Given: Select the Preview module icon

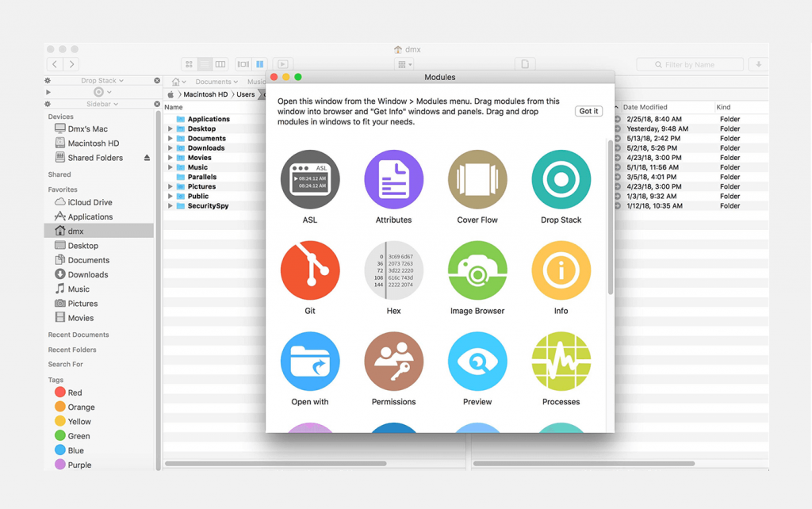Looking at the screenshot, I should [477, 361].
